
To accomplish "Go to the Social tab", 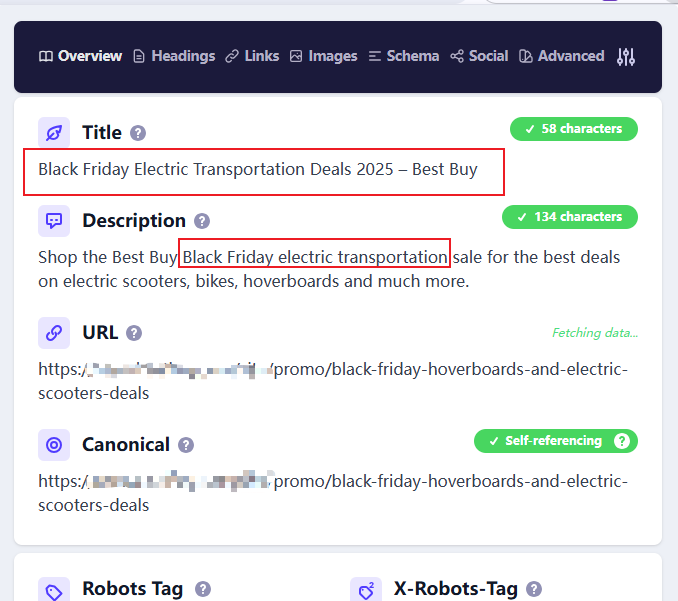I will point(479,56).
